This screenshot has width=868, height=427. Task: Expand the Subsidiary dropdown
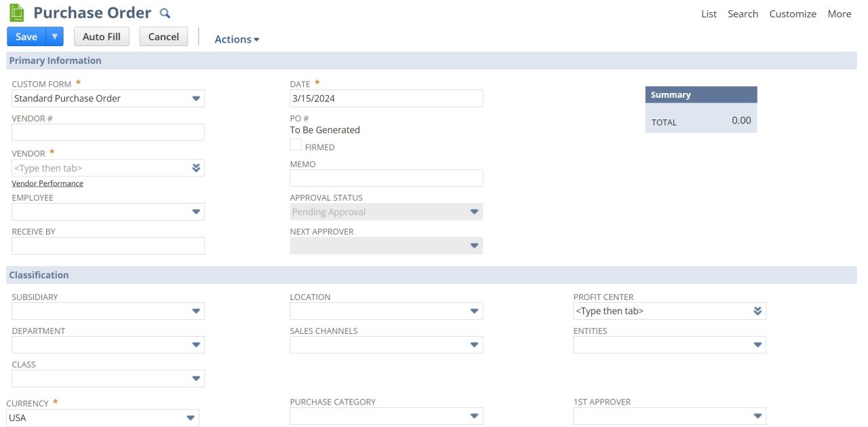[196, 311]
